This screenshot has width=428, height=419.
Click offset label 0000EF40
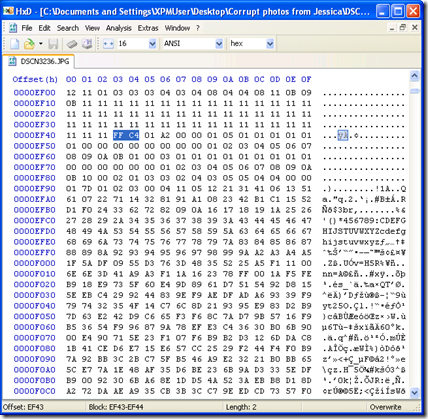(35, 135)
